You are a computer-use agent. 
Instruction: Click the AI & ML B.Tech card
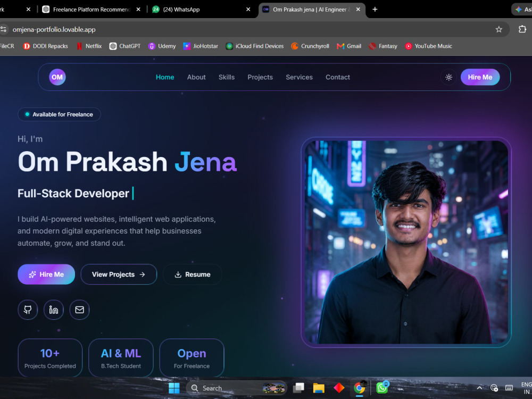pos(121,358)
